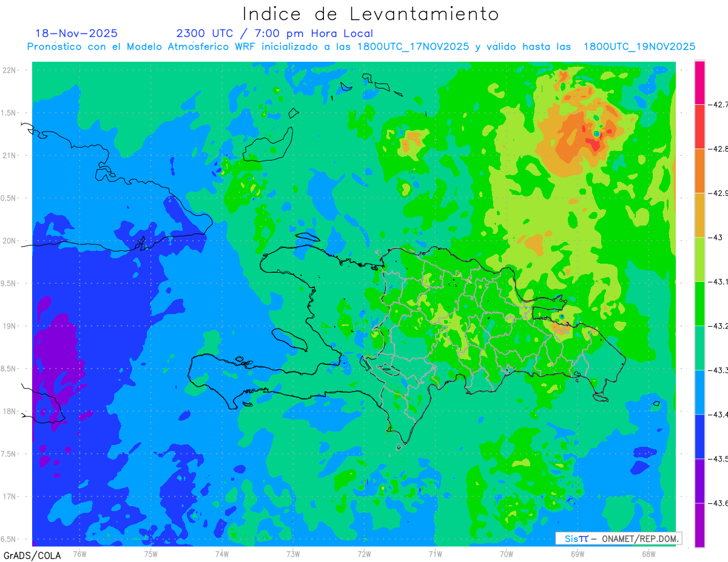This screenshot has height=562, width=728.
Task: Click the "18N" latitude label
Action: tap(10, 411)
